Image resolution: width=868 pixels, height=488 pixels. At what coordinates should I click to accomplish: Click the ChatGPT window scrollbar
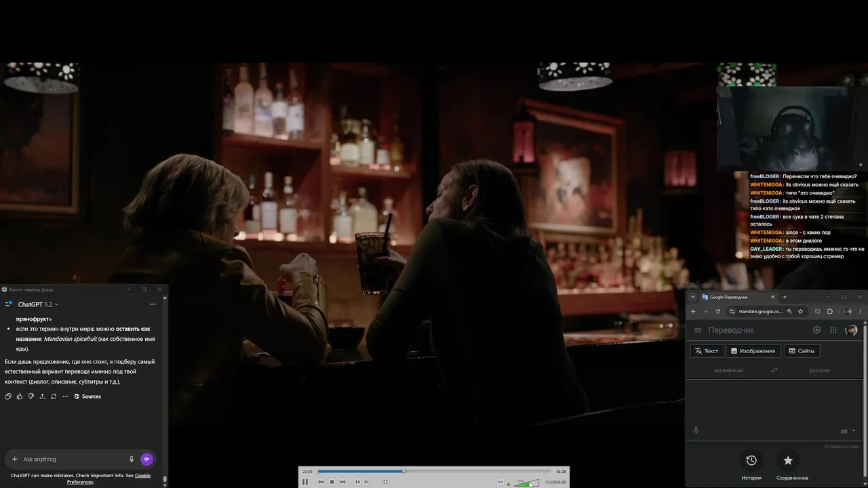pyautogui.click(x=165, y=481)
